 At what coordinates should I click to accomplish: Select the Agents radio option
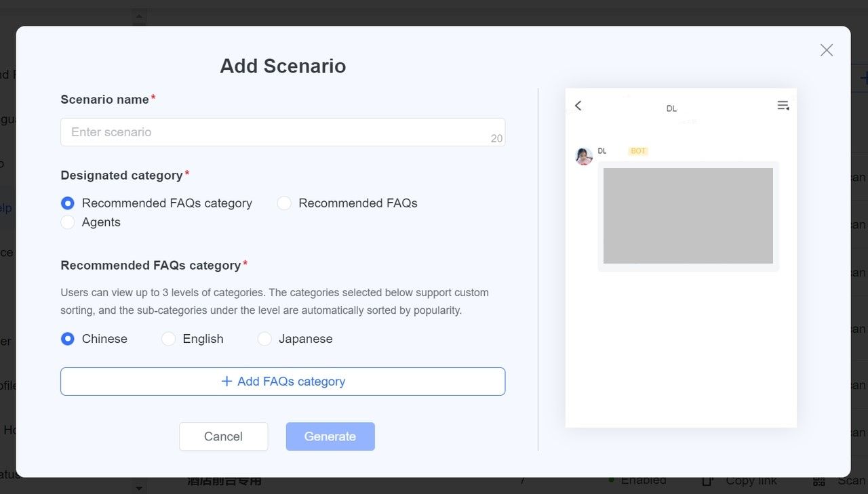tap(67, 222)
